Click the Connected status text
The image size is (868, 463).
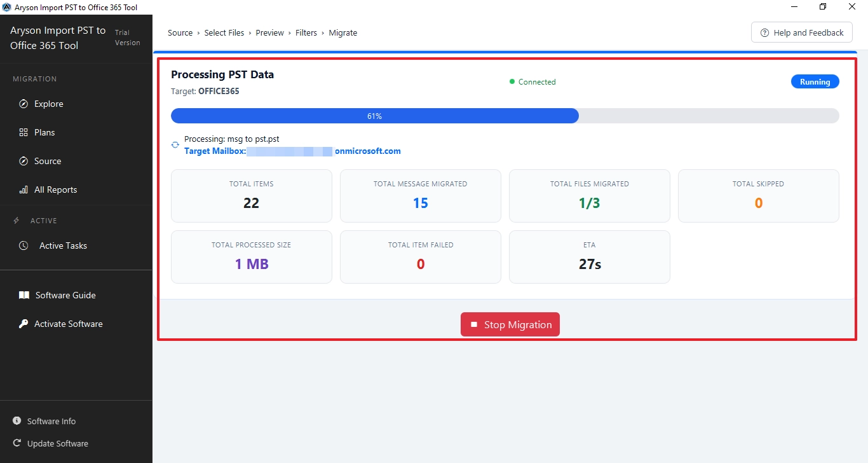click(537, 81)
